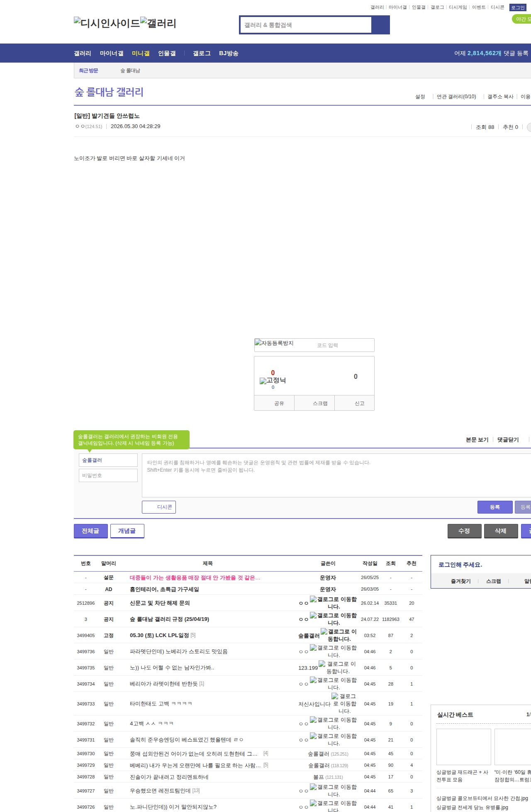Image resolution: width=531 pixels, height=812 pixels.
Task: Click 디시게임 in the top utility links
Action: coord(458,7)
